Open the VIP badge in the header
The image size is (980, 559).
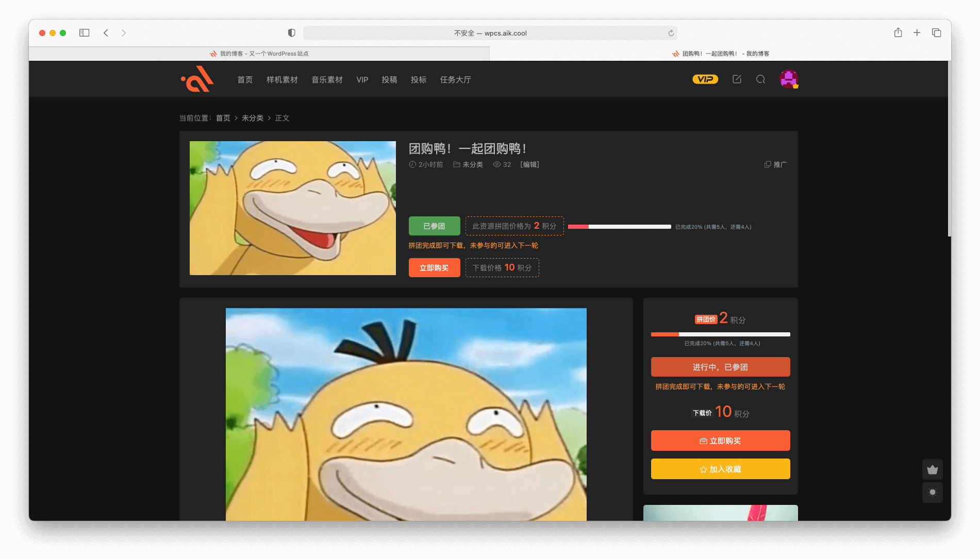[x=705, y=79]
